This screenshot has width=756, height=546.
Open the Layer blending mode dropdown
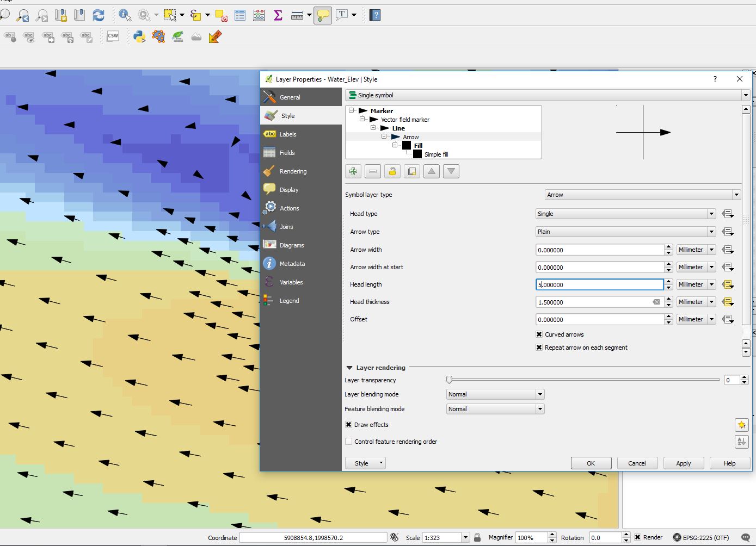point(495,394)
